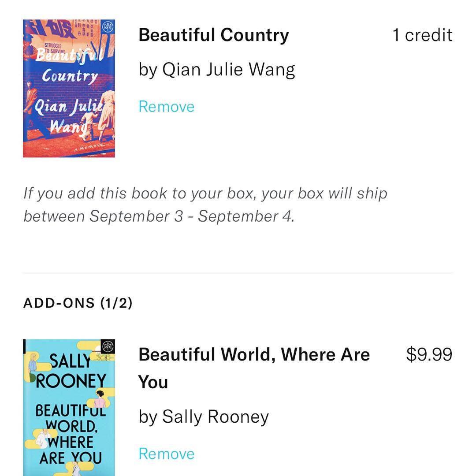Select the author line by Qian Julie Wang
The width and height of the screenshot is (476, 476).
[x=216, y=70]
